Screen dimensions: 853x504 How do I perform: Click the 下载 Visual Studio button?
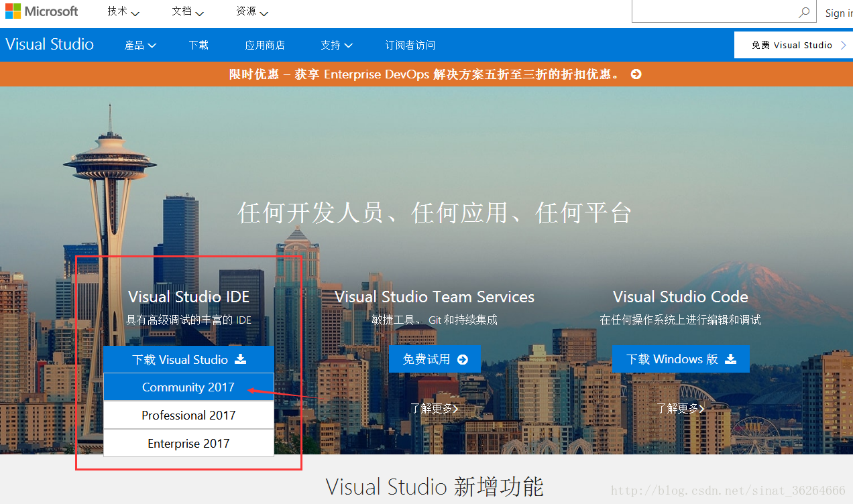coord(188,359)
